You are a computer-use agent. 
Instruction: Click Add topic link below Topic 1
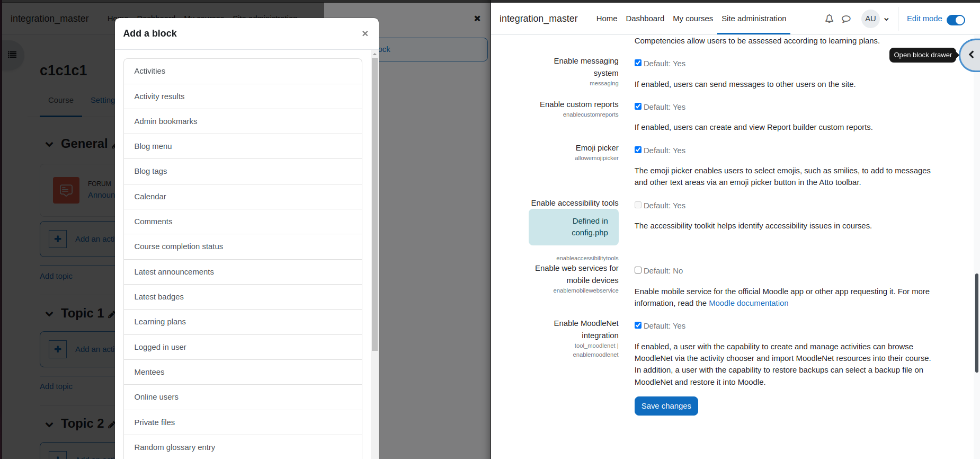[56, 386]
